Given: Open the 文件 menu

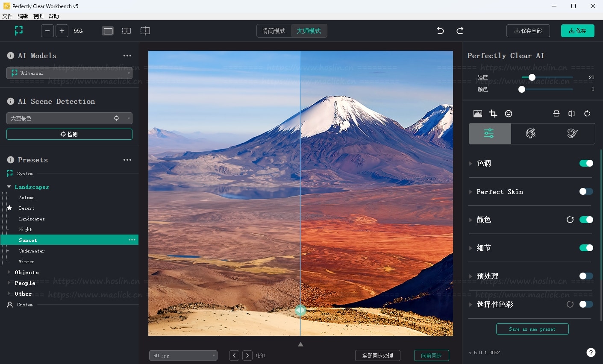Looking at the screenshot, I should tap(8, 16).
